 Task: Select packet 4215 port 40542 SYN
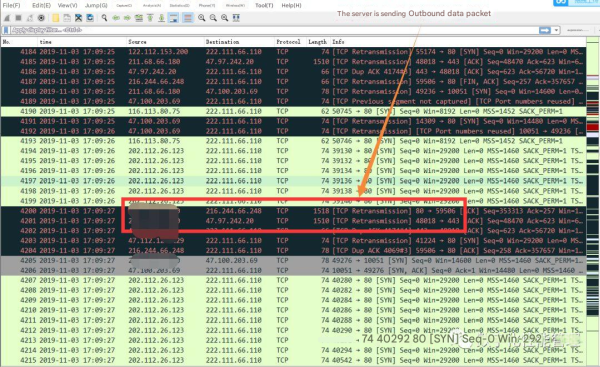293,360
